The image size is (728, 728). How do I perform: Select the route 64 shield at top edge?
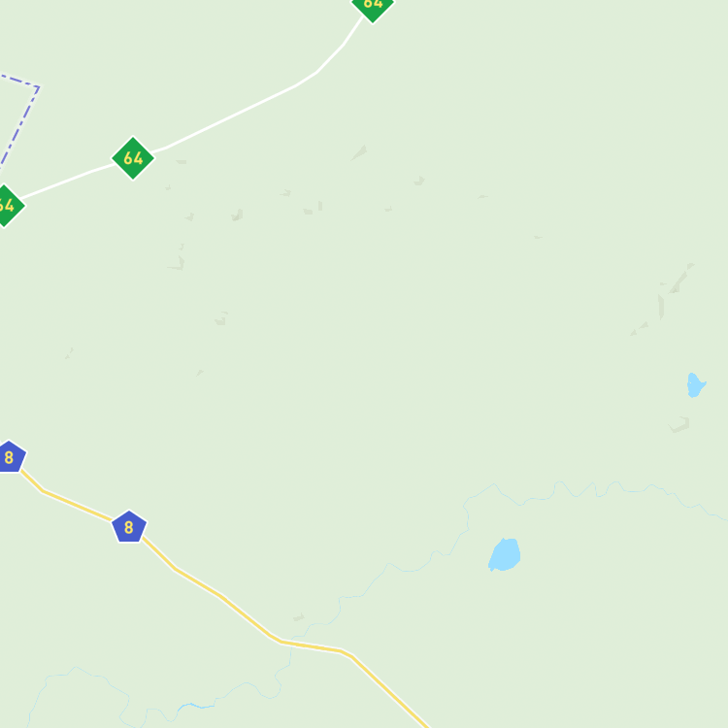tap(373, 7)
